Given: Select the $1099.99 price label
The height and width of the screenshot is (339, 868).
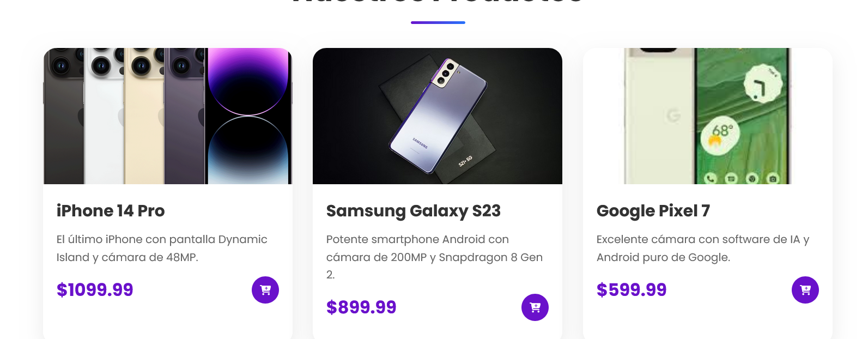Looking at the screenshot, I should tap(95, 290).
